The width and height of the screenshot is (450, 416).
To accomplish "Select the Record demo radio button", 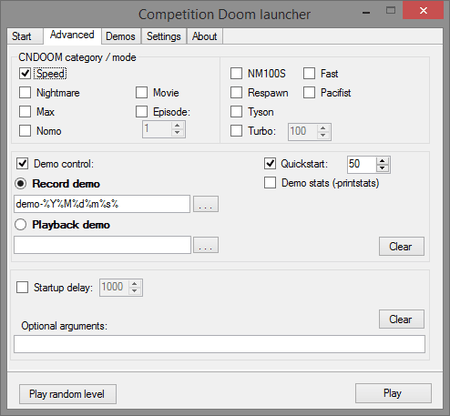I will coord(21,184).
